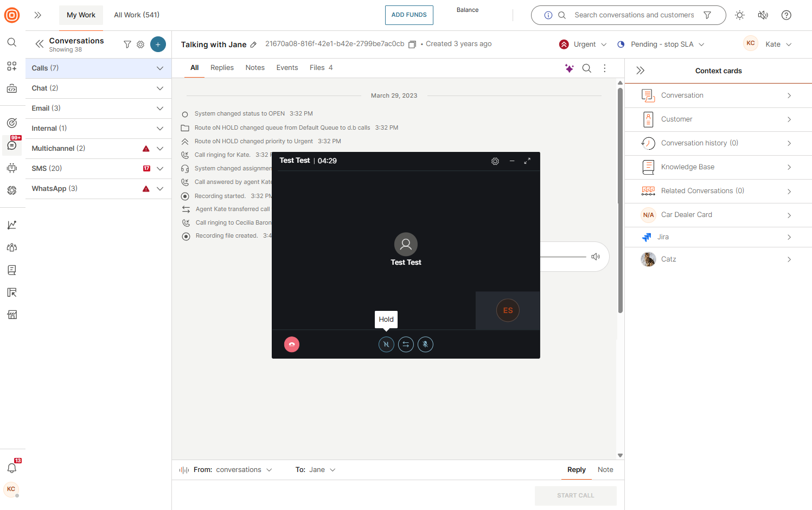Copy the conversation ID
Image resolution: width=812 pixels, height=510 pixels.
[x=412, y=44]
